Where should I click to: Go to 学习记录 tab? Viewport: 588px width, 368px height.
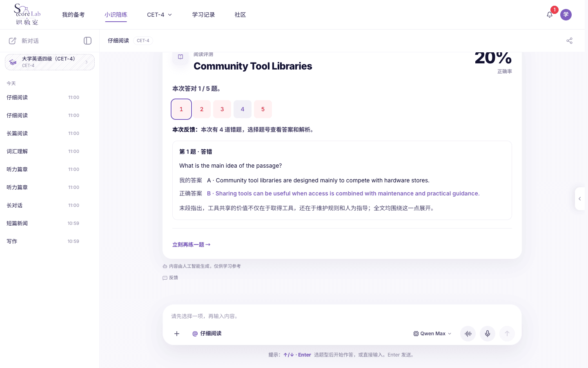(x=203, y=15)
